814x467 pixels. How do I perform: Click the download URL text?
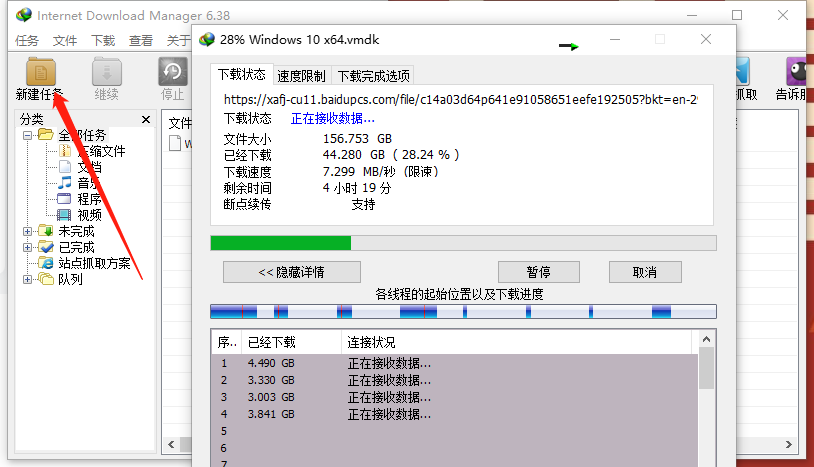(461, 100)
